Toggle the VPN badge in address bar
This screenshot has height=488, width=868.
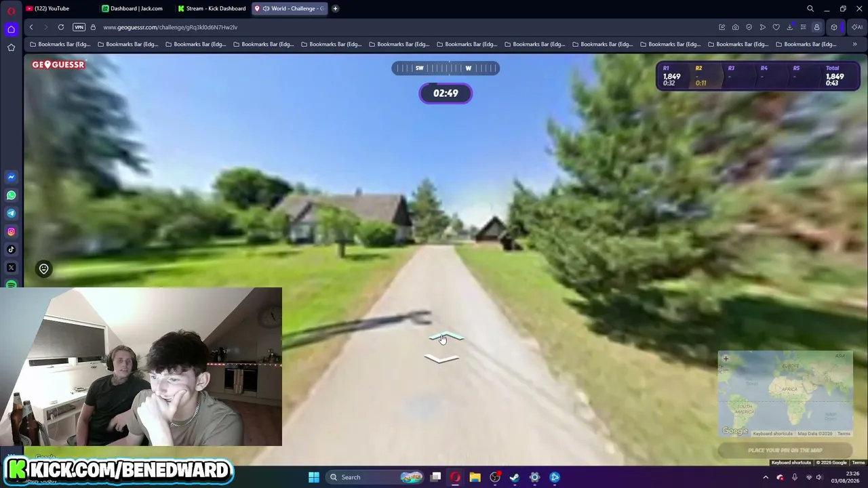click(x=79, y=27)
